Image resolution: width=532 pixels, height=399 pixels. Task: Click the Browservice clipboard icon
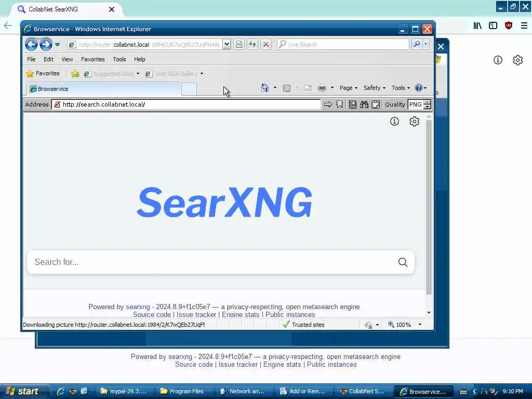[376, 104]
